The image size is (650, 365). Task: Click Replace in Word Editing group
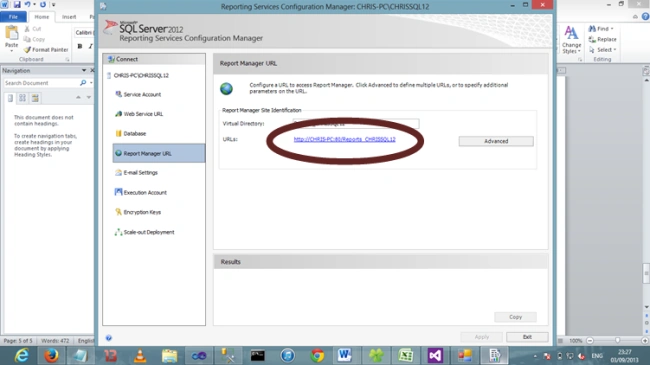(602, 39)
